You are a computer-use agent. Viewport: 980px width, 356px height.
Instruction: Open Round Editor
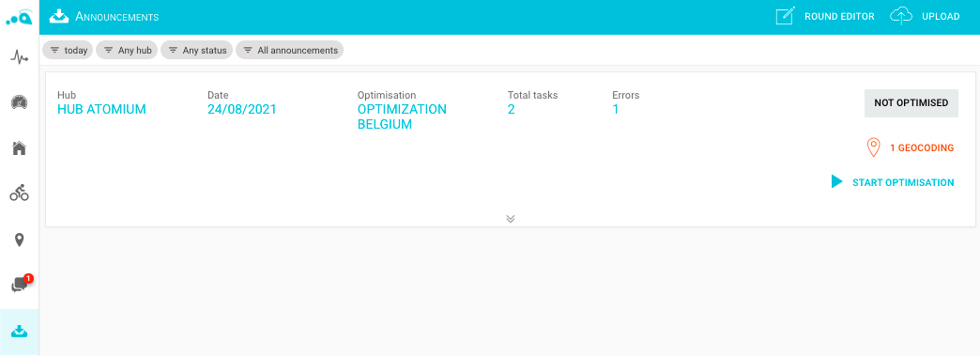click(839, 17)
